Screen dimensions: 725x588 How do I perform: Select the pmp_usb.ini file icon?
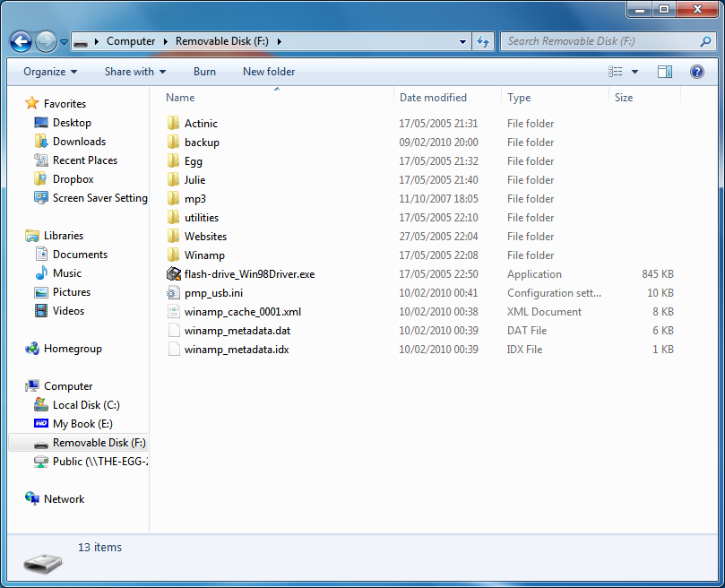173,293
